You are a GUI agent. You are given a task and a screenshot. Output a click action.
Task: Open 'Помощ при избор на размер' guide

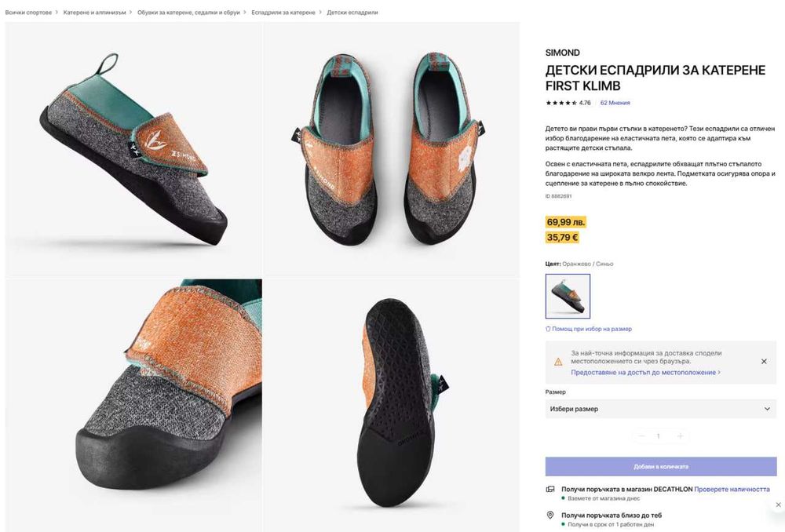[589, 329]
